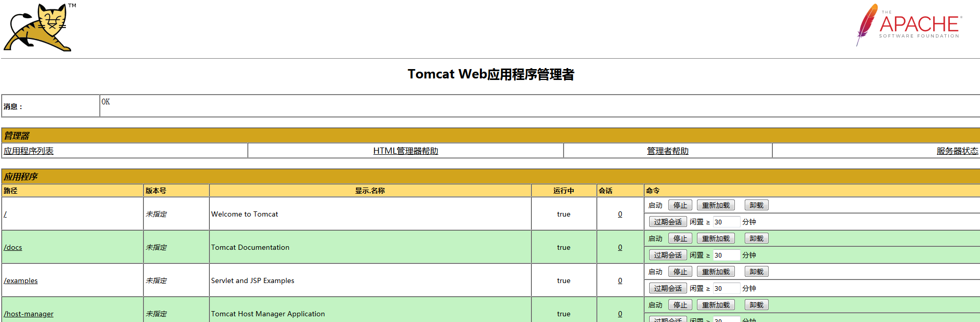Click 卸载 for Servlet and JSP Examples
Viewport: 980px width, 322px height.
(757, 272)
